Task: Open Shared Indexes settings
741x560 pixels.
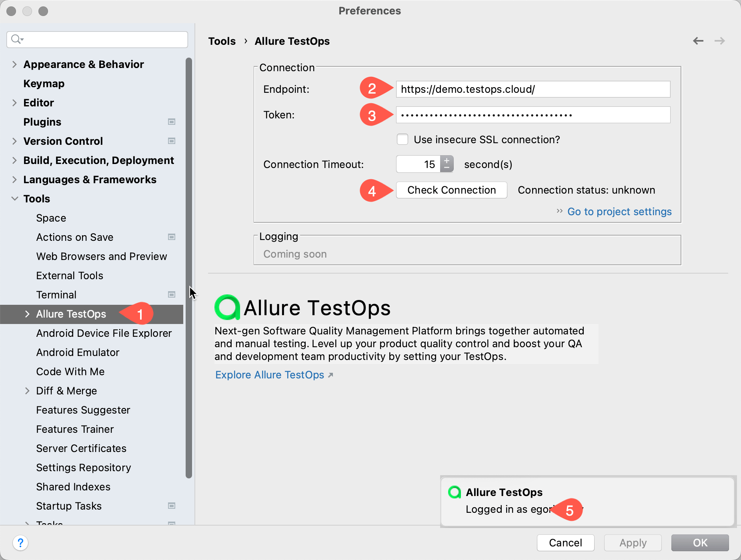Action: (73, 487)
